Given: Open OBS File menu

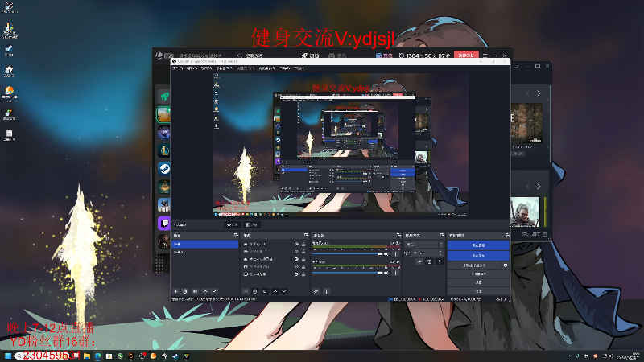Looking at the screenshot, I should point(178,68).
